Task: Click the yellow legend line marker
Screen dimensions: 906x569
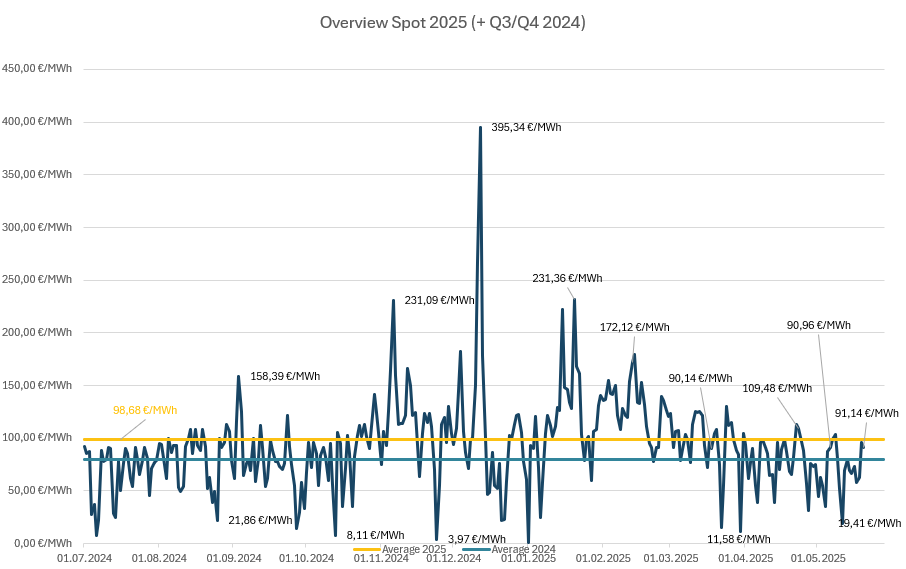Action: pyautogui.click(x=366, y=549)
